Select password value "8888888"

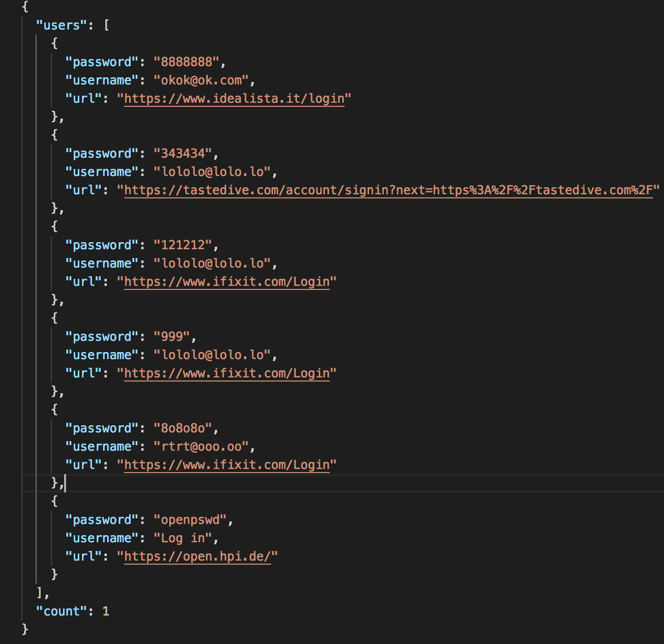pos(187,62)
